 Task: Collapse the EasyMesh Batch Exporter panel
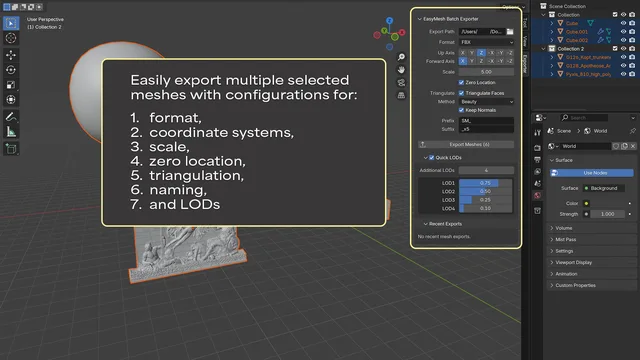(420, 19)
